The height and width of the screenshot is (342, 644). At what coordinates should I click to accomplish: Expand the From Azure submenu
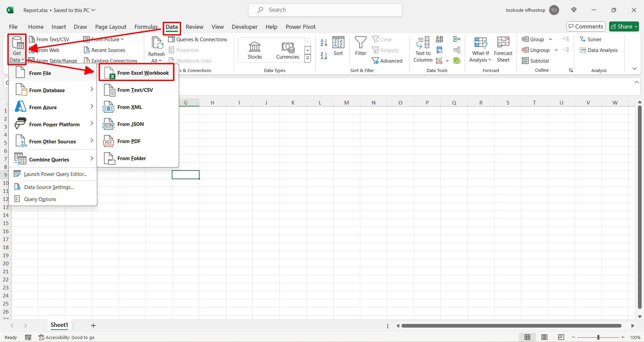(54, 107)
